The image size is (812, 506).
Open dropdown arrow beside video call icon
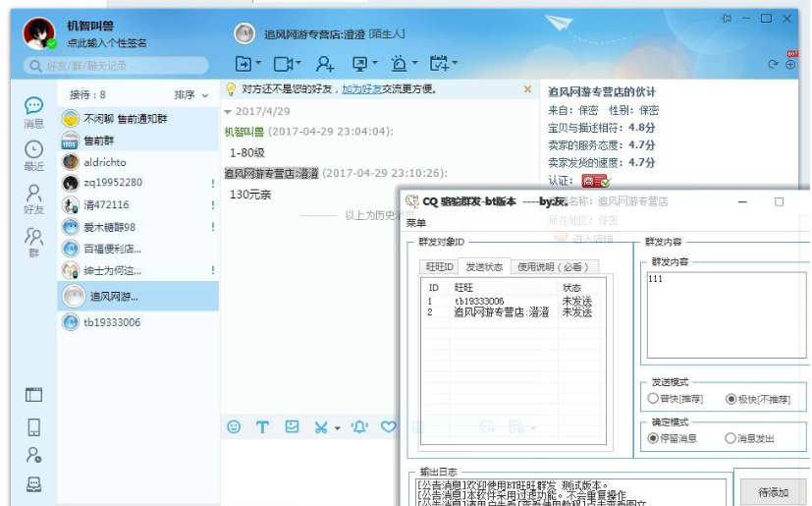[298, 63]
